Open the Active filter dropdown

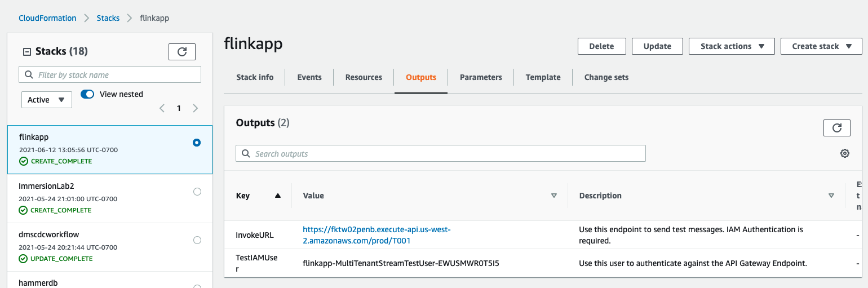pyautogui.click(x=47, y=100)
